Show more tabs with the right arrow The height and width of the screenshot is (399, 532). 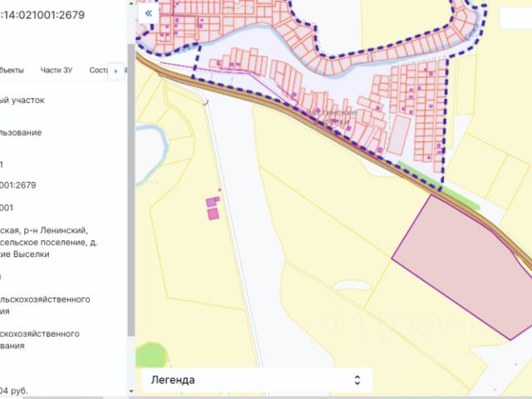116,71
